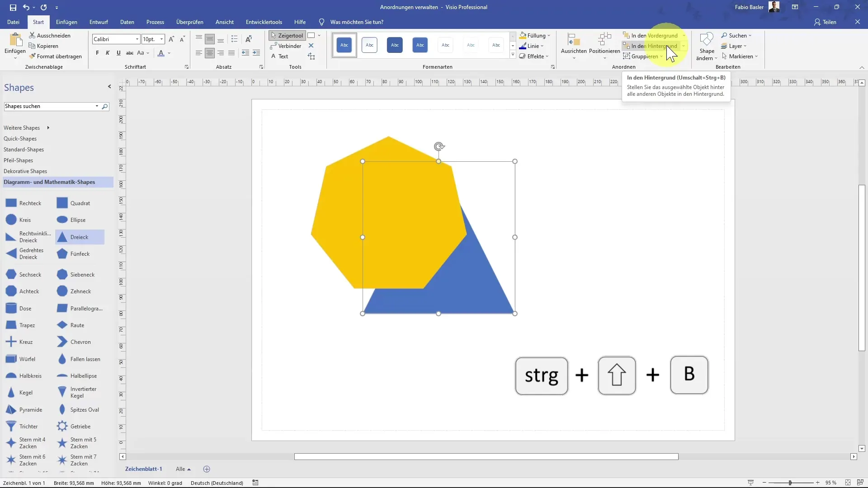The width and height of the screenshot is (868, 488).
Task: Collapse the Shapes panel arrow
Action: 109,86
